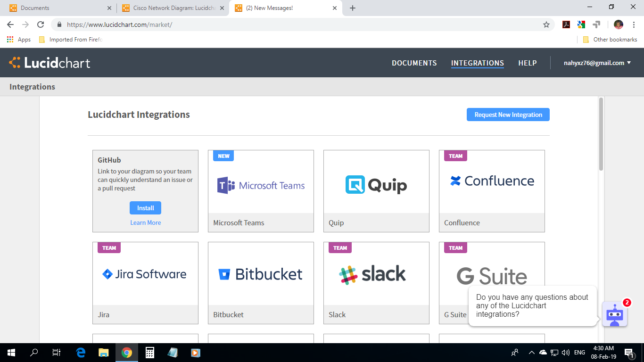Bookmark this page with the star icon

[546, 25]
